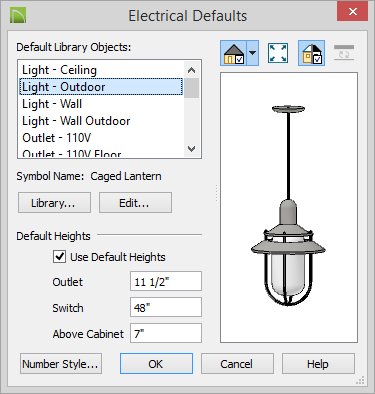Image resolution: width=375 pixels, height=394 pixels.
Task: Open the Library button
Action: [54, 202]
